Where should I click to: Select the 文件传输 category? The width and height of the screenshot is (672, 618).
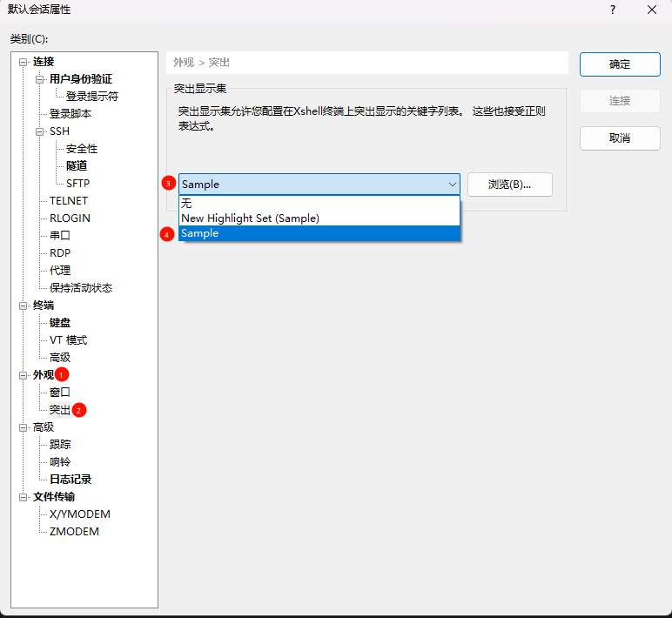pyautogui.click(x=54, y=497)
